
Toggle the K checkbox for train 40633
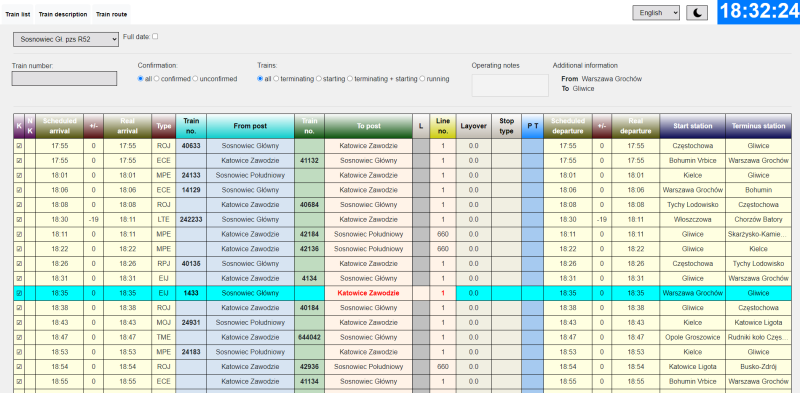pyautogui.click(x=19, y=146)
